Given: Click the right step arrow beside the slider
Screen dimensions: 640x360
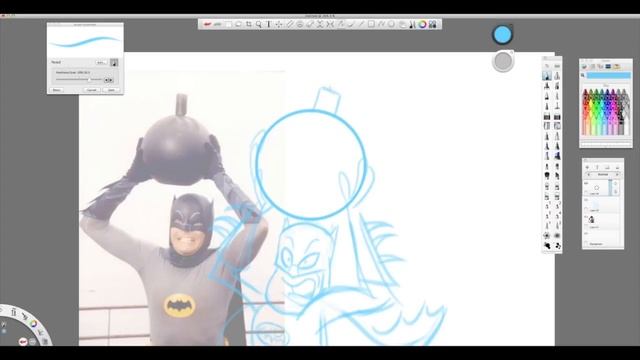Looking at the screenshot, I should point(111,80).
